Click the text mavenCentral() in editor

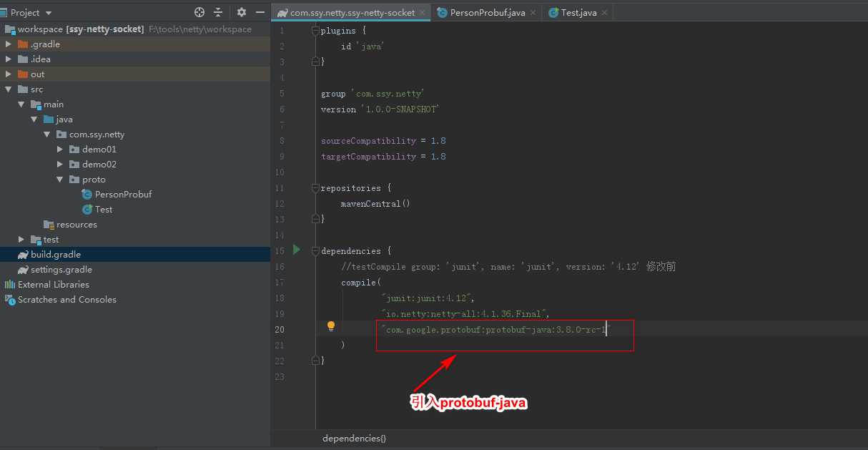tap(375, 204)
